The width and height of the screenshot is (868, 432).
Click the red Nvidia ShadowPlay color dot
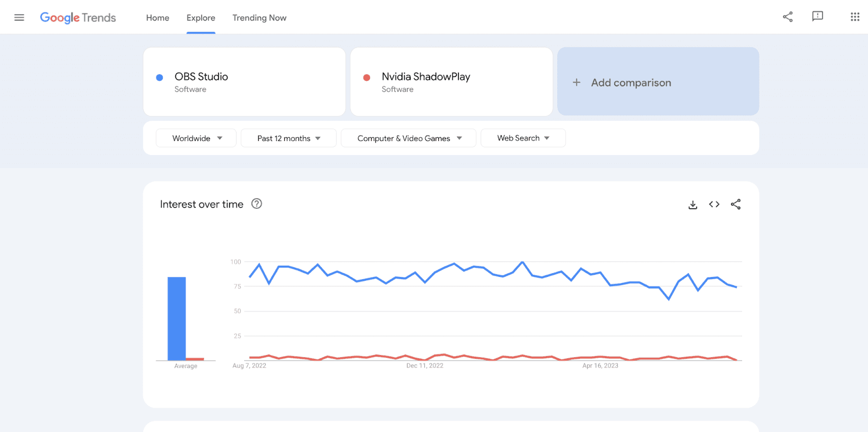click(367, 78)
